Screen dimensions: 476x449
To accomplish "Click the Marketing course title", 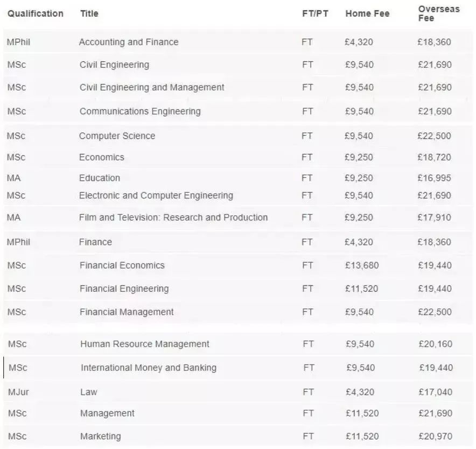I will tap(101, 436).
